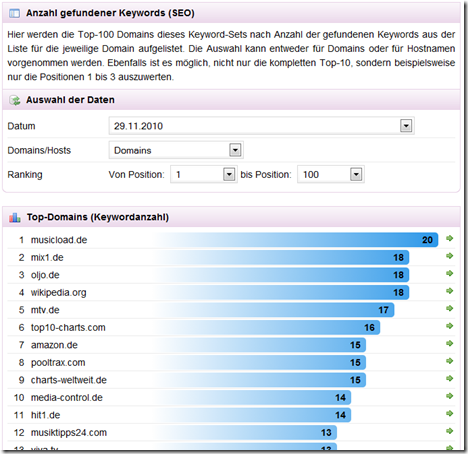Click the green arrow for media-control.de
468x454 pixels.
(450, 396)
